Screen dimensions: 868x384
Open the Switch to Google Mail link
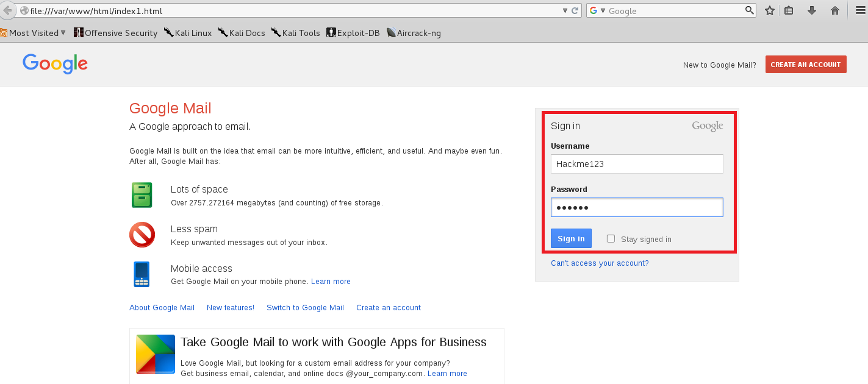[305, 308]
